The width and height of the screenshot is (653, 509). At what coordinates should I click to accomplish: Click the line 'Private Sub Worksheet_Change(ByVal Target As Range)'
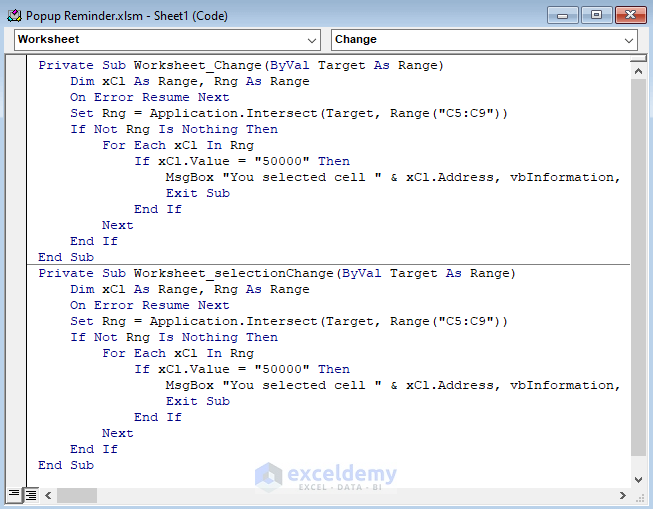[241, 65]
